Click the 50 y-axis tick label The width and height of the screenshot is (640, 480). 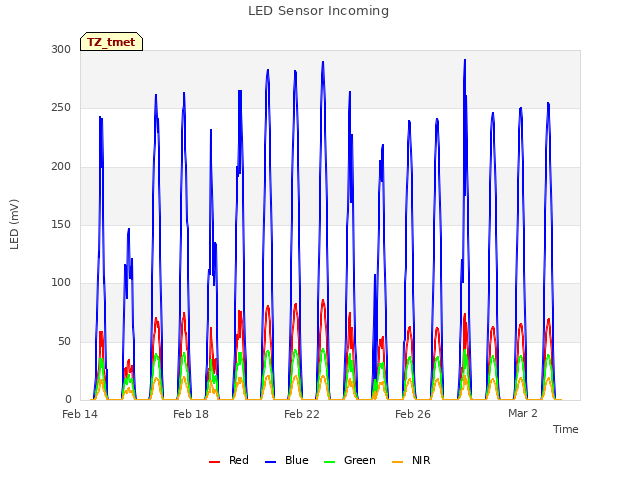pos(64,341)
